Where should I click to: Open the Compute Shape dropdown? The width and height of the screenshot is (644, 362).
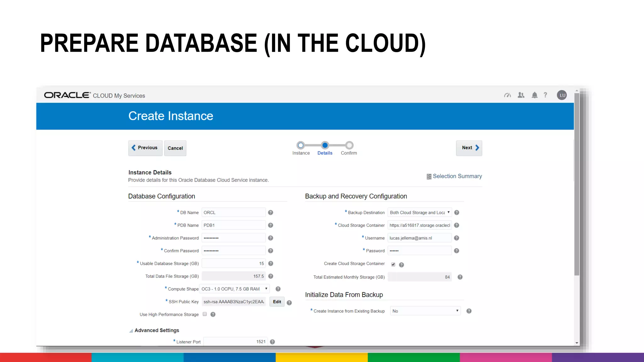coord(235,289)
